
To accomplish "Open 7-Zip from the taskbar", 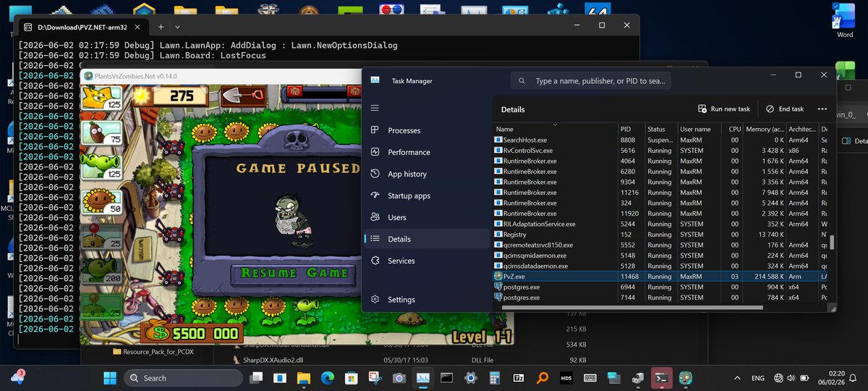I will (x=519, y=377).
